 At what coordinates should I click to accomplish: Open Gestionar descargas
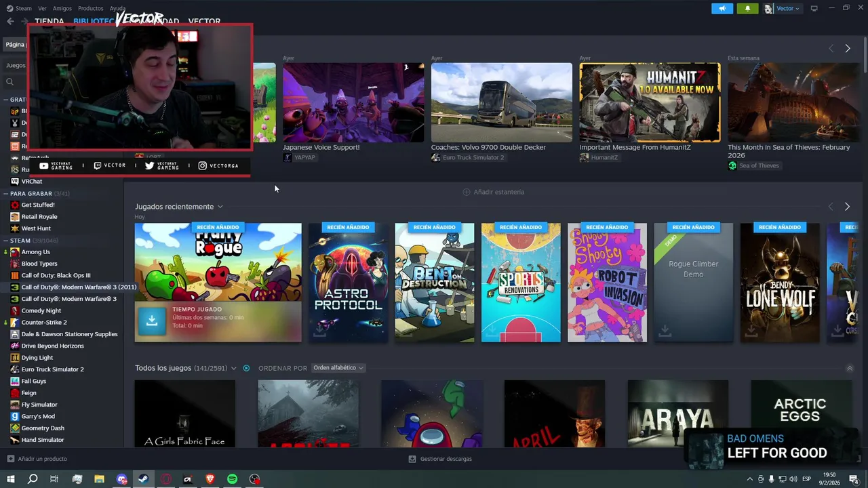[x=440, y=459]
